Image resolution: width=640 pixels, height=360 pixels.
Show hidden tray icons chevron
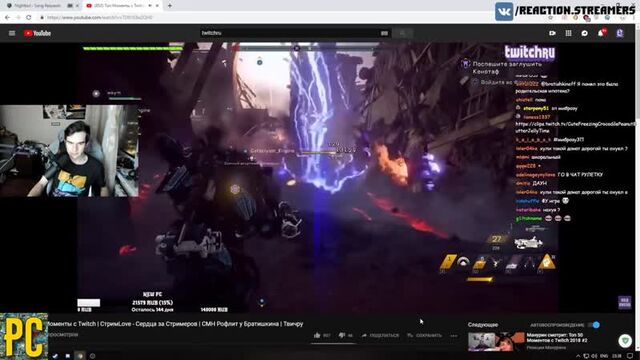click(x=578, y=356)
